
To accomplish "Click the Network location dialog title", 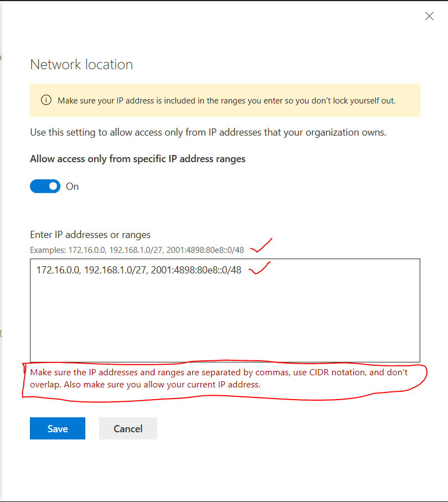I will [x=81, y=65].
